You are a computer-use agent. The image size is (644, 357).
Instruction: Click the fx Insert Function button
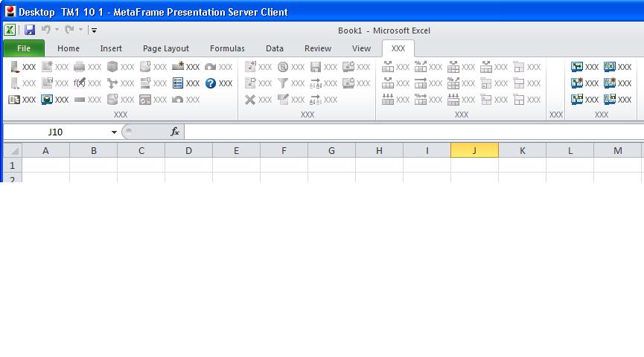(174, 132)
